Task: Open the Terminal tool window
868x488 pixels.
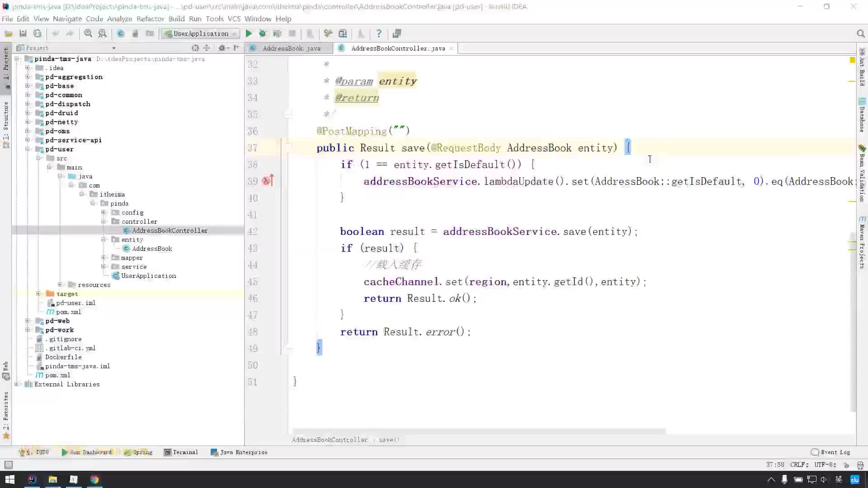Action: coord(181,452)
